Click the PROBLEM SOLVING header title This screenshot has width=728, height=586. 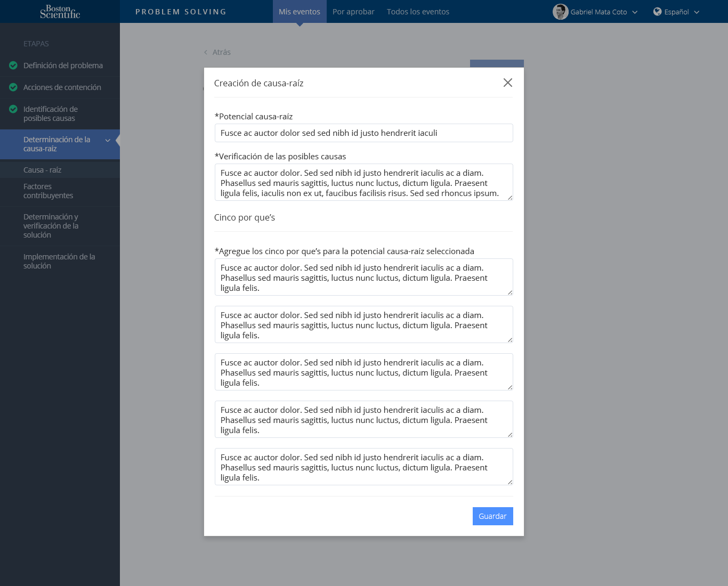(181, 12)
